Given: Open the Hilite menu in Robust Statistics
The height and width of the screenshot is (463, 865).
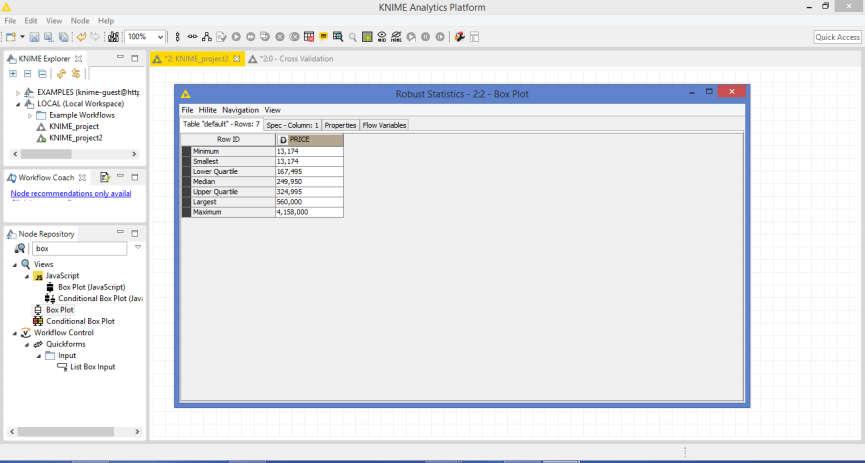Looking at the screenshot, I should click(x=207, y=110).
